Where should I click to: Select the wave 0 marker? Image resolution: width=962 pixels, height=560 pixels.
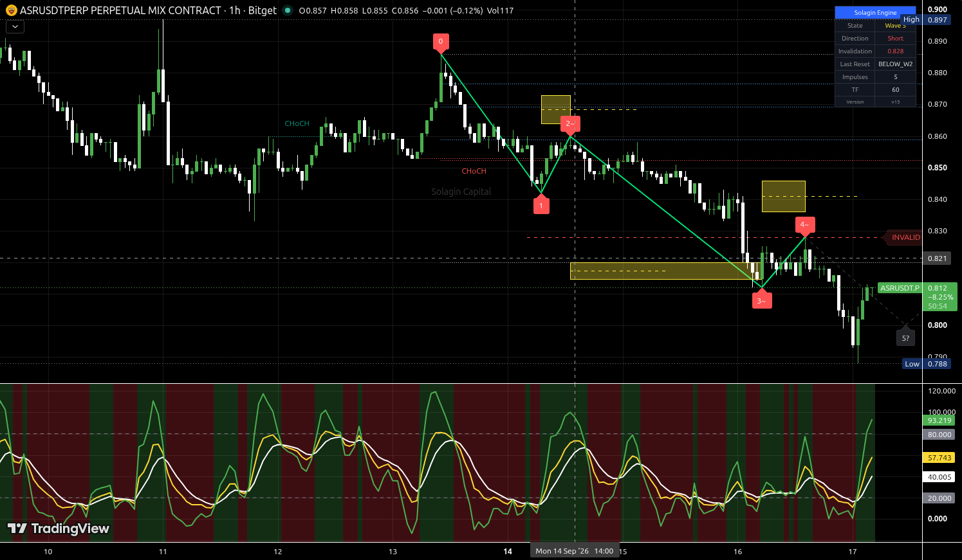tap(441, 42)
